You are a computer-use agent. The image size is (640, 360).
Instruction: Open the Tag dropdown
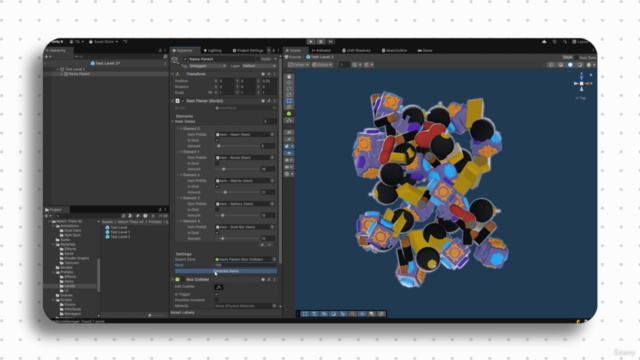(x=207, y=66)
